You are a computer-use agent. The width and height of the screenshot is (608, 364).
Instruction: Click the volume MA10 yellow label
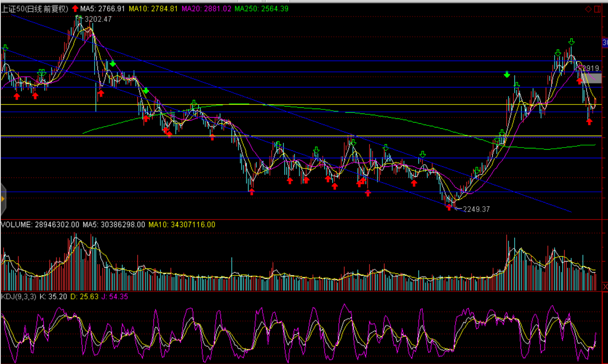[182, 225]
